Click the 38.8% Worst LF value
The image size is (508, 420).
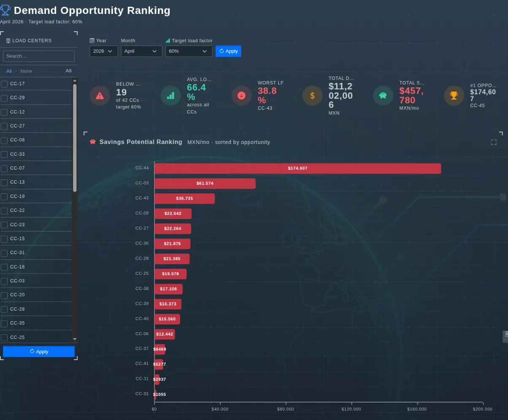click(267, 96)
